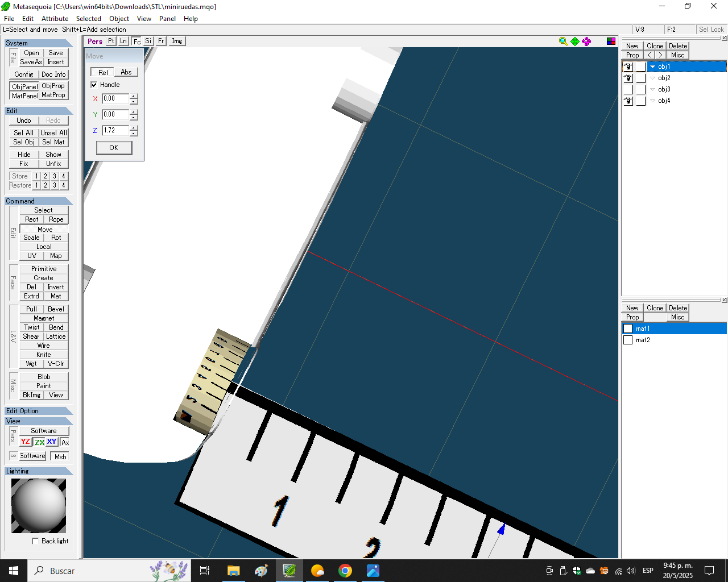Collapse the obj1 triangle expander
Screen dimensions: 728x582
click(x=652, y=66)
